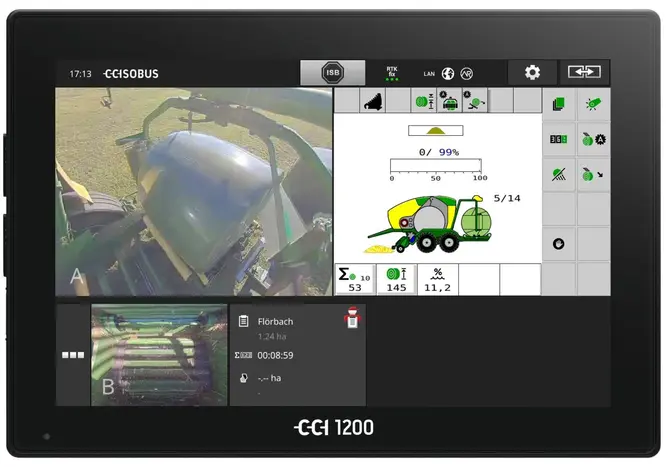Screen dimensions: 666x467
Task: Click the red driver icon in task tile
Action: point(351,319)
